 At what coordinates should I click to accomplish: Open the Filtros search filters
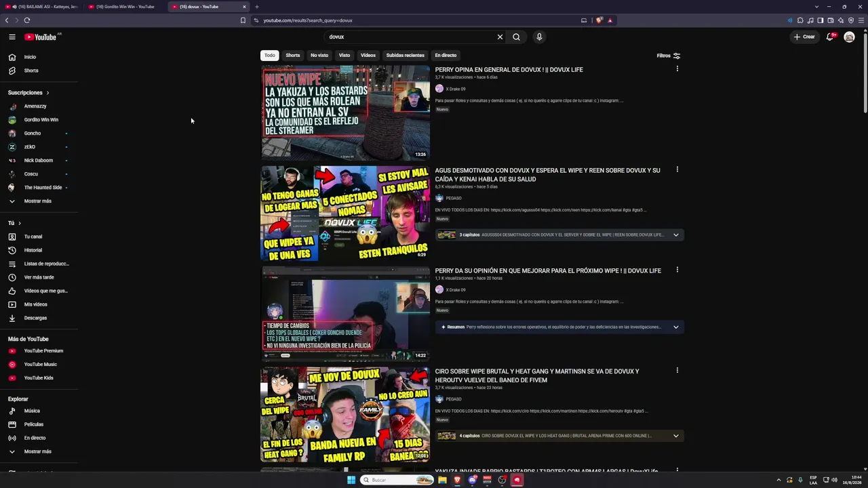669,56
